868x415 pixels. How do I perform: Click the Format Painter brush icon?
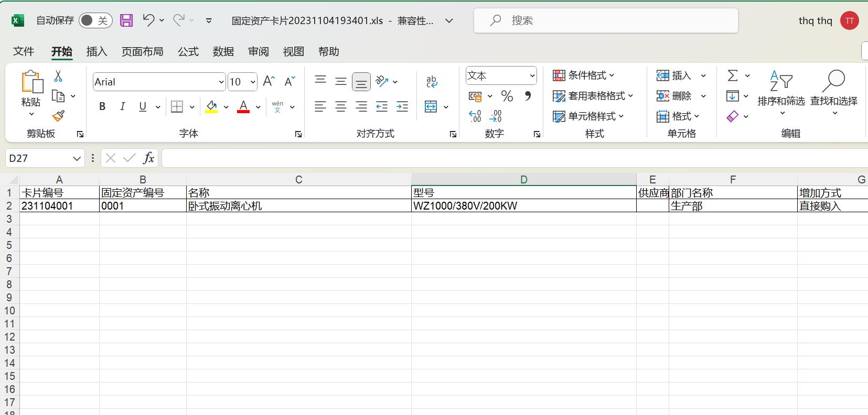[x=58, y=116]
